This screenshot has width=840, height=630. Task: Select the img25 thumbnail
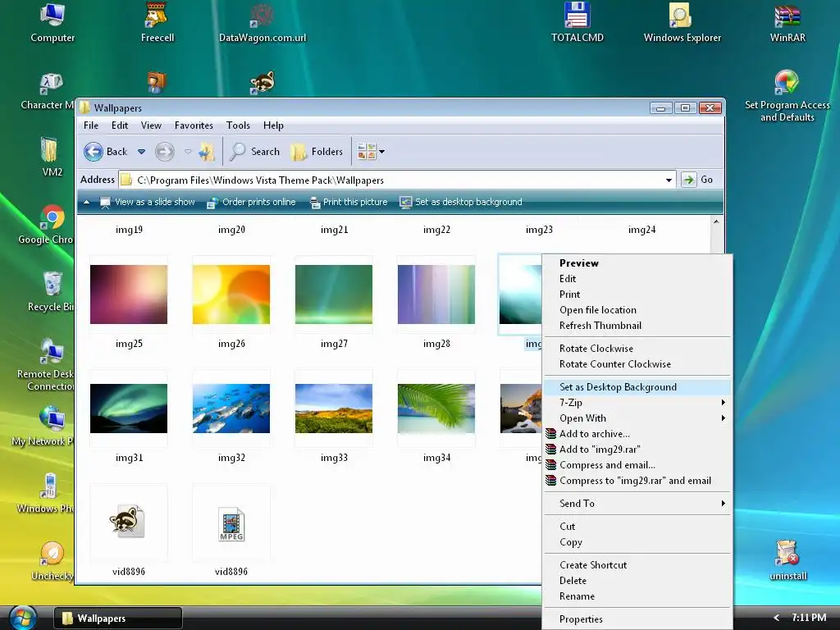tap(129, 294)
